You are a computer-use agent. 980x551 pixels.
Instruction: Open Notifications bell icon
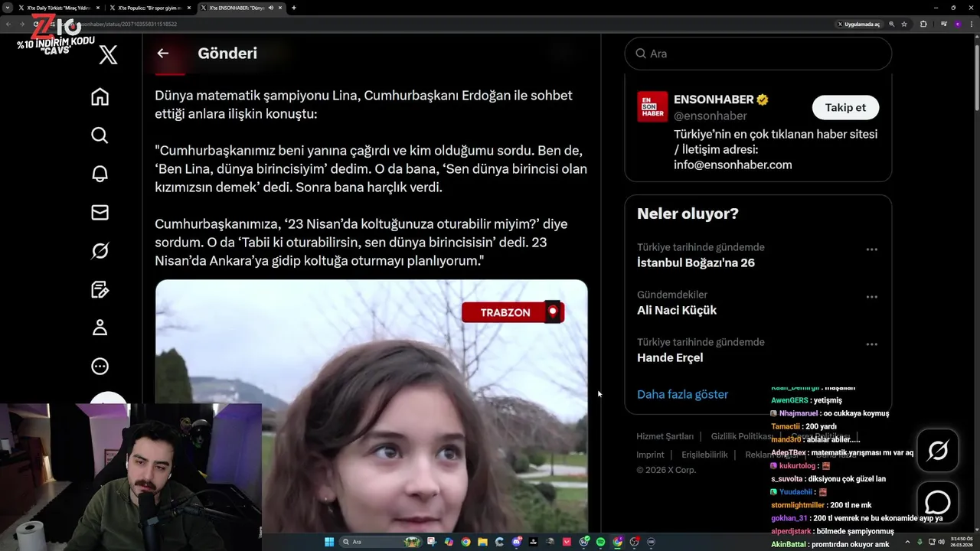pyautogui.click(x=100, y=174)
